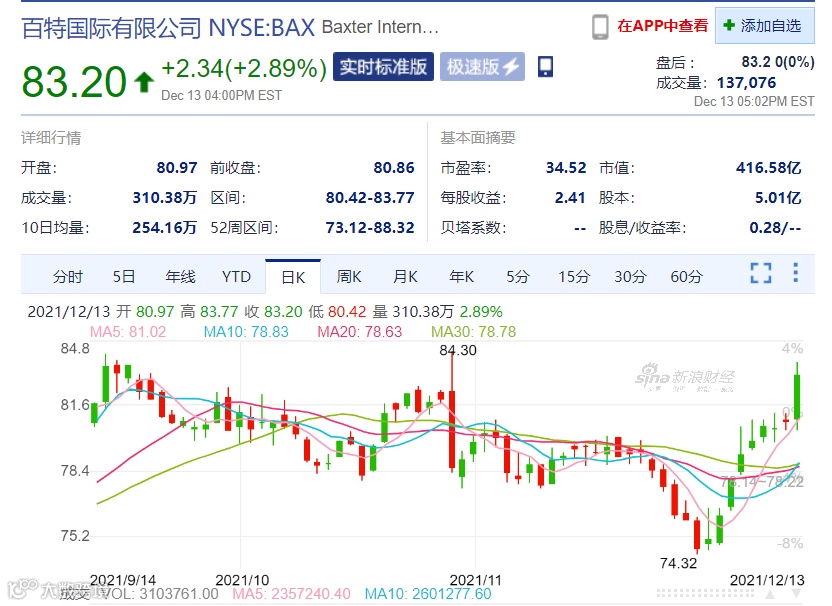Screen dimensions: 832x606
Task: Switch to the 周K tab
Action: pyautogui.click(x=349, y=276)
